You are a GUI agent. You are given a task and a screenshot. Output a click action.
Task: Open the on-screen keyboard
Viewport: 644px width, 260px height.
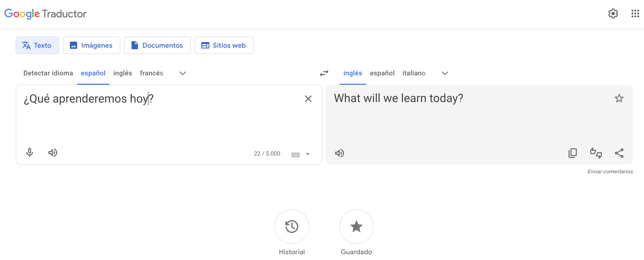[295, 154]
